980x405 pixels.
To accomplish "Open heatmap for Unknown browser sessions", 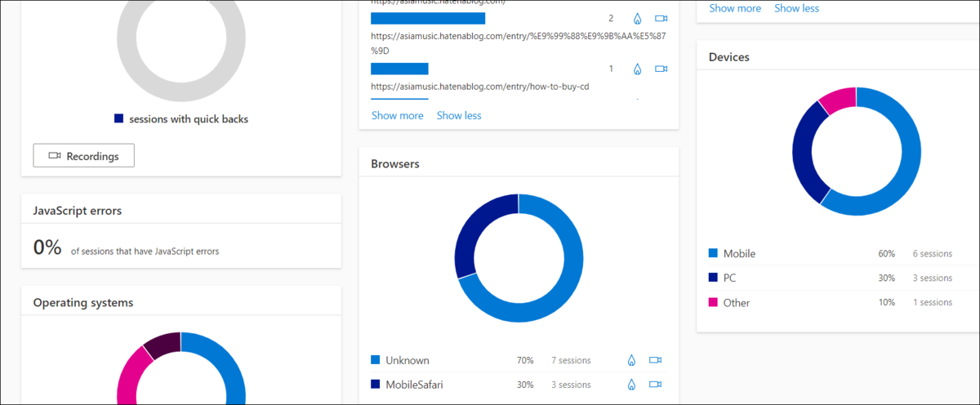I will click(x=631, y=360).
